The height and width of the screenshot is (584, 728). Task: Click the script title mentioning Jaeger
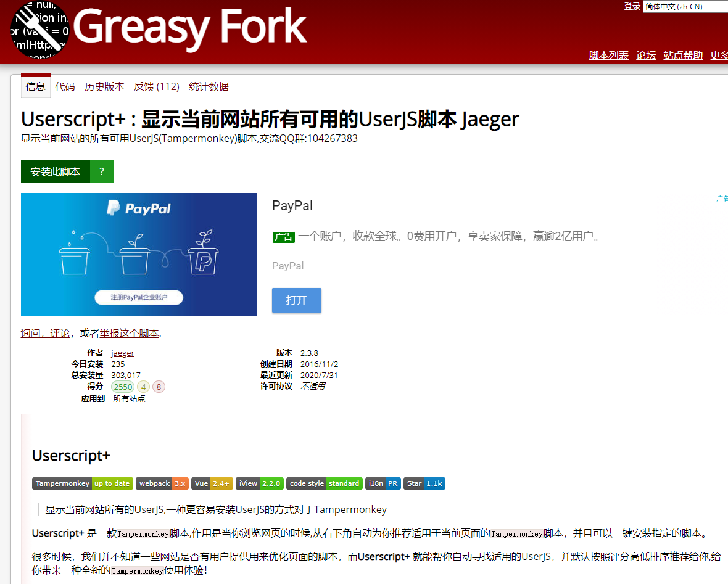pos(270,119)
